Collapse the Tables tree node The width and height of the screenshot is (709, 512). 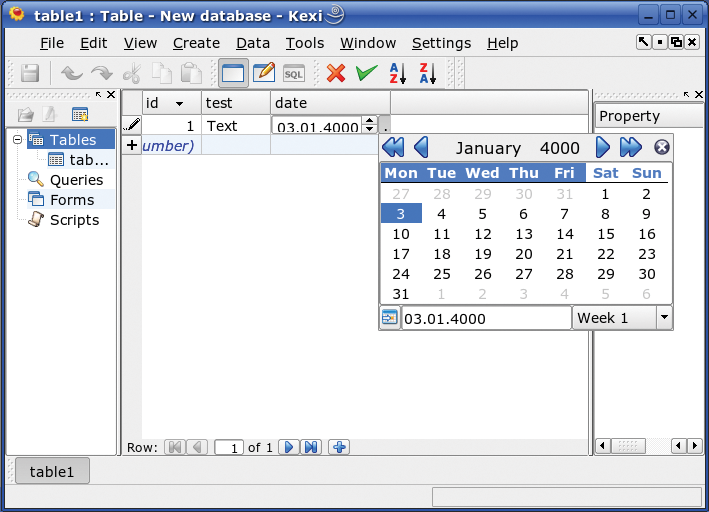pyautogui.click(x=18, y=139)
